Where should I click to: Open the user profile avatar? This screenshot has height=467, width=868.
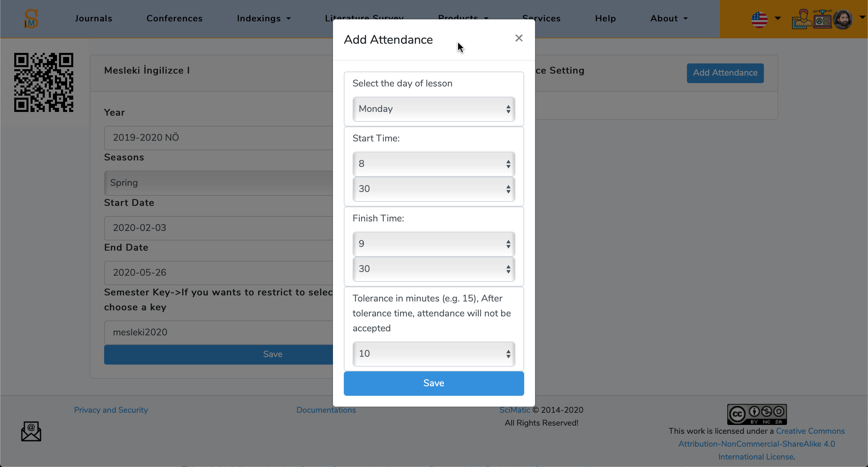[843, 19]
